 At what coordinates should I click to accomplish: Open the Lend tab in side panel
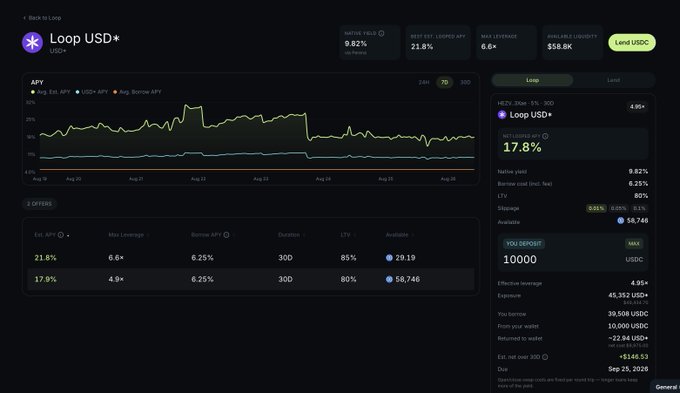[x=613, y=80]
